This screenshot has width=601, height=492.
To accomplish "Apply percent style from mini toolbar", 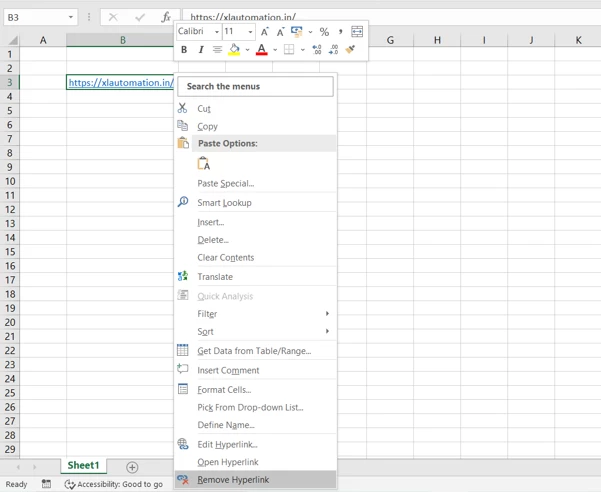I will [324, 32].
